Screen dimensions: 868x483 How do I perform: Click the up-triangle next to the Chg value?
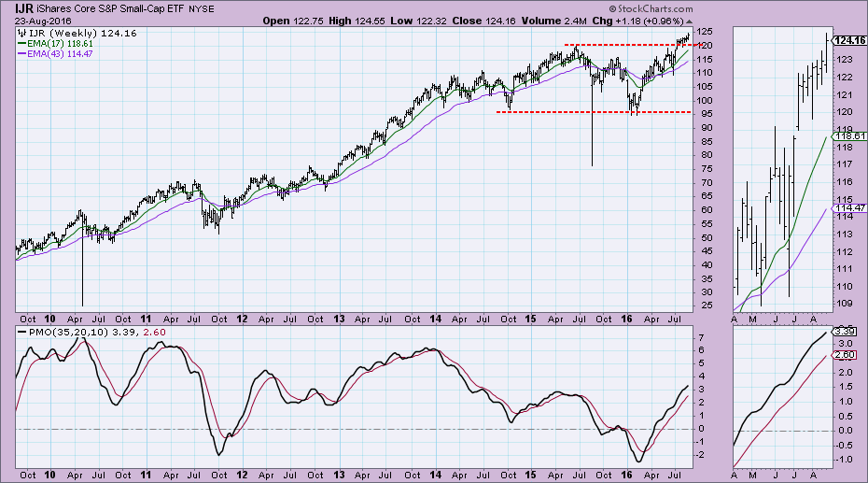(689, 21)
